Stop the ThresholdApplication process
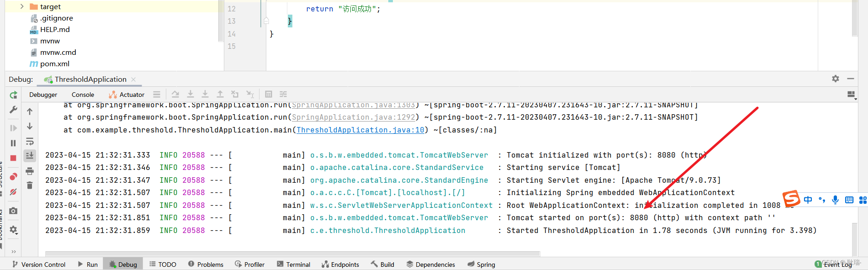The height and width of the screenshot is (270, 868). [13, 158]
